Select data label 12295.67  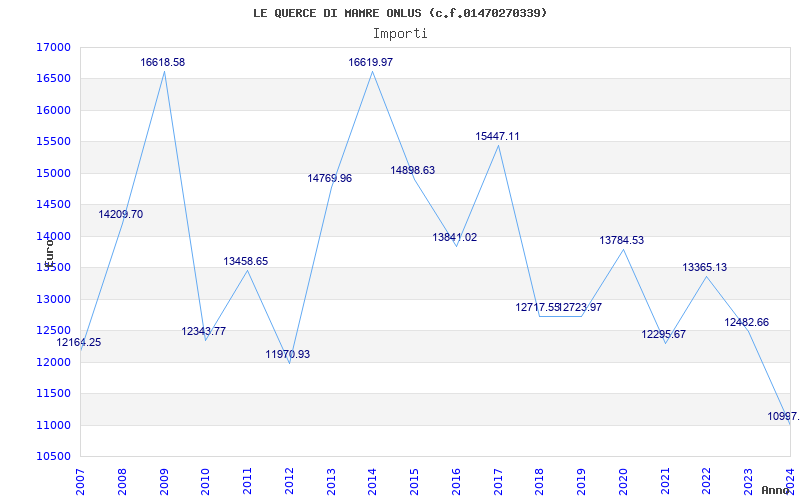tap(664, 334)
